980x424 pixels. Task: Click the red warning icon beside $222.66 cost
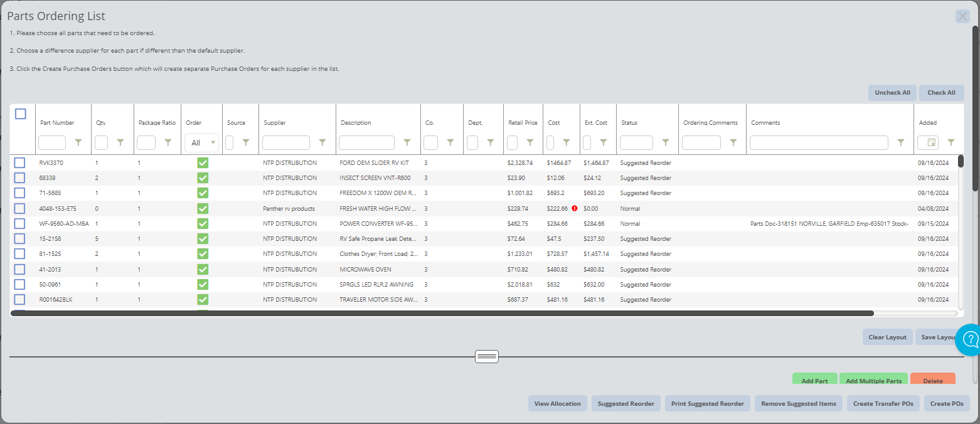(575, 208)
